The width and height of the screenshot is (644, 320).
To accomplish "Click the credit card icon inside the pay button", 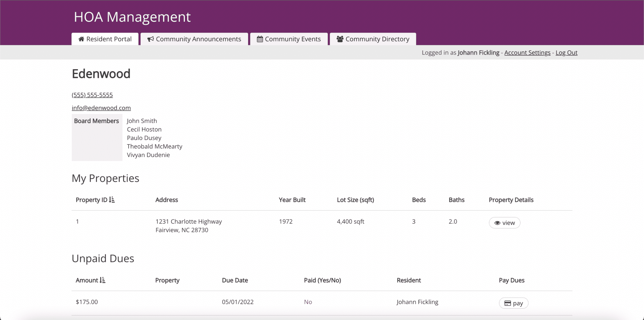I will (x=508, y=303).
